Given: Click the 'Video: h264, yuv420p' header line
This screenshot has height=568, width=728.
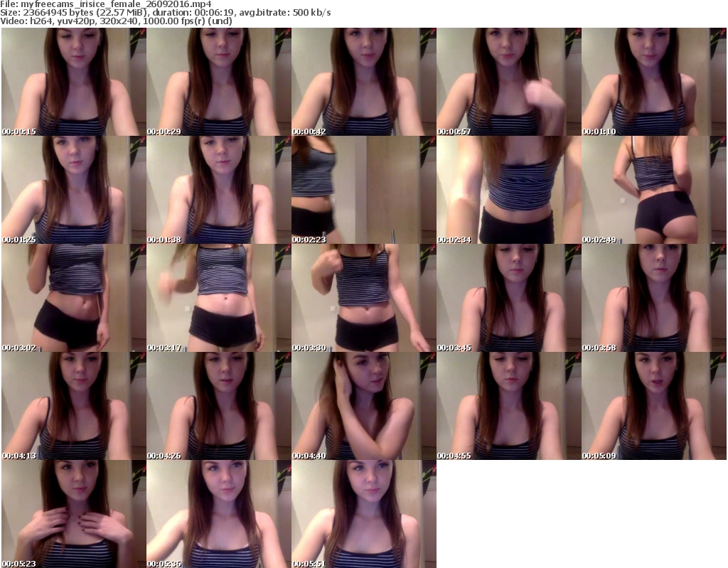Looking at the screenshot, I should click(116, 21).
